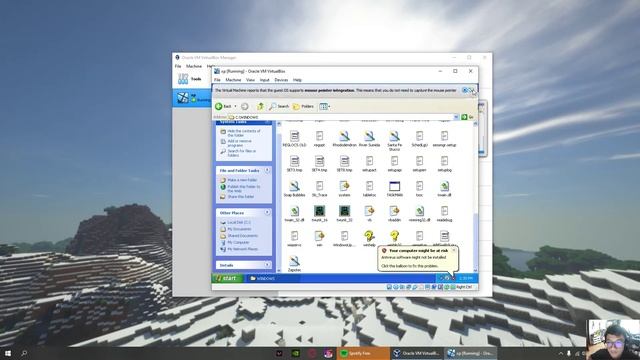Viewport: 640px width, 360px height.
Task: Click Windows Start button on host taskbar
Action: click(x=8, y=353)
